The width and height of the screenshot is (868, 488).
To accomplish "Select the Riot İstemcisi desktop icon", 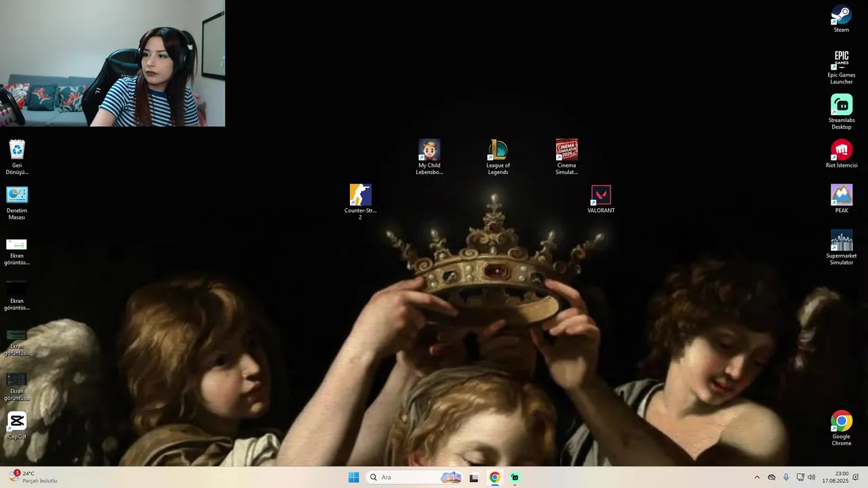I will (842, 154).
